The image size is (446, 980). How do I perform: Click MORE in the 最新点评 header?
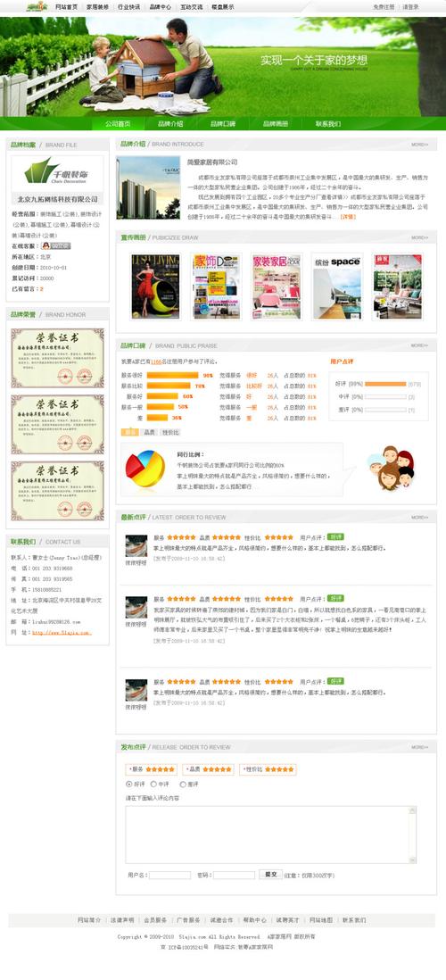[420, 518]
